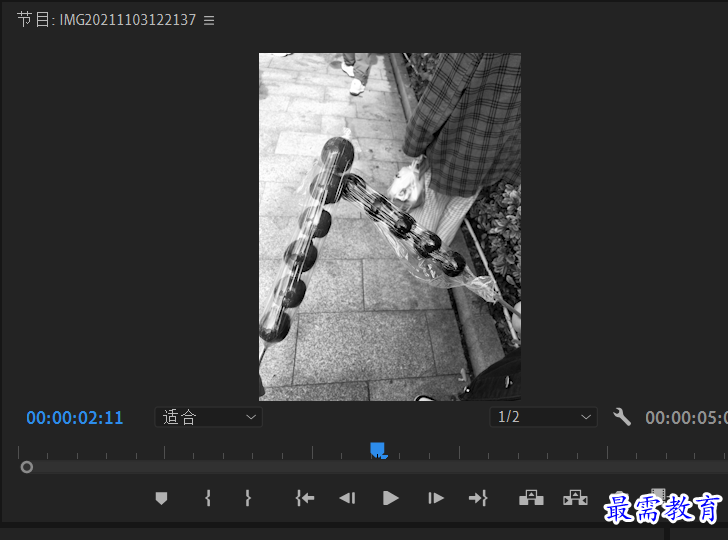
Task: Click the blue playhead on the time ruler
Action: point(378,450)
